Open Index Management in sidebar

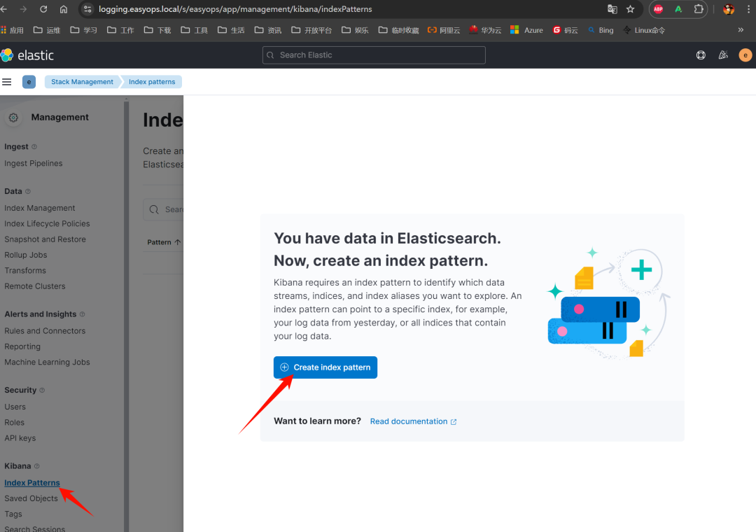[39, 208]
